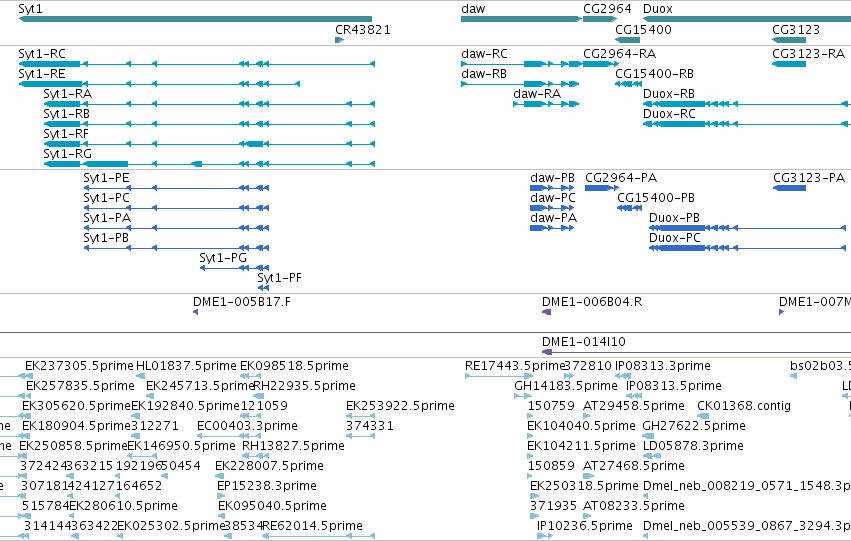
Task: Select the daw-RB transcript
Action: click(x=520, y=84)
